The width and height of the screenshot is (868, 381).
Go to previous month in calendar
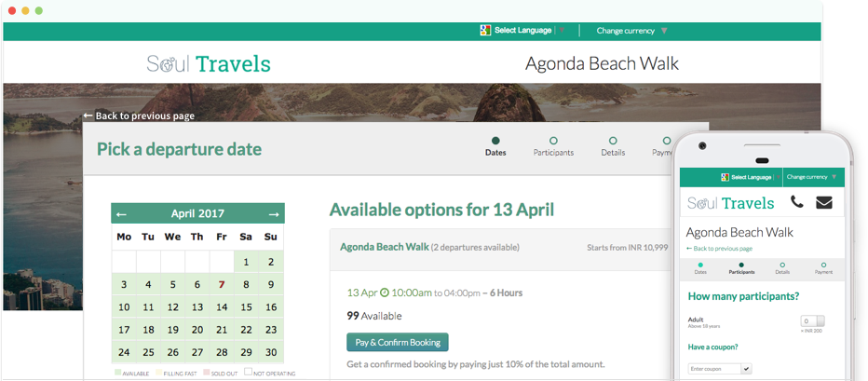121,214
